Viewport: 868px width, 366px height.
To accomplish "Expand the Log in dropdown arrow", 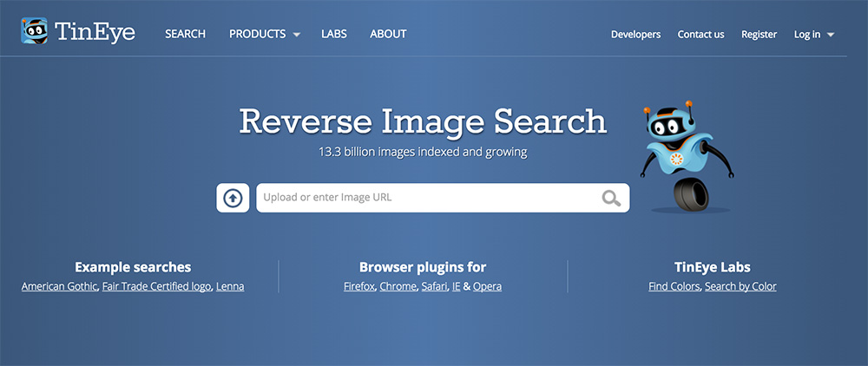I will (x=831, y=35).
